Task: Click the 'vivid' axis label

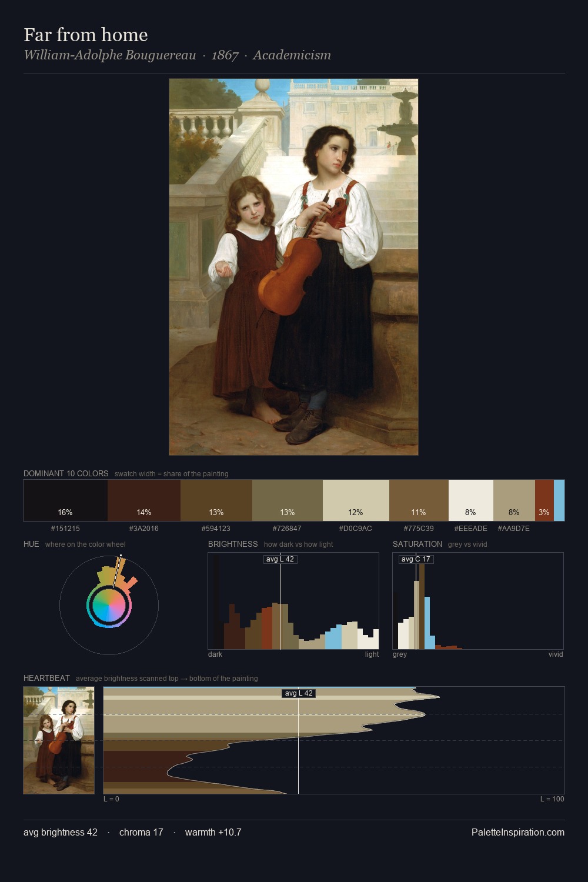Action: coord(556,654)
